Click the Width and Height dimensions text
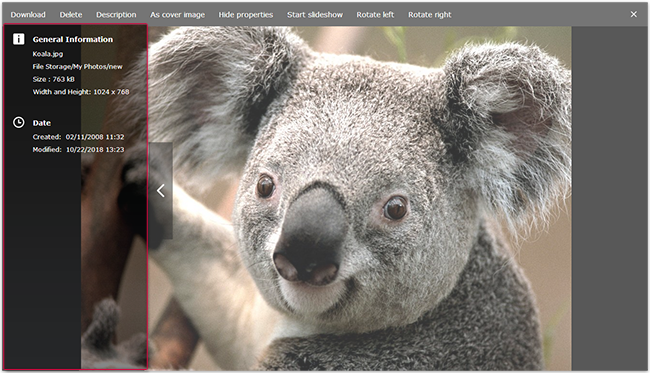The width and height of the screenshot is (650, 373). click(81, 92)
